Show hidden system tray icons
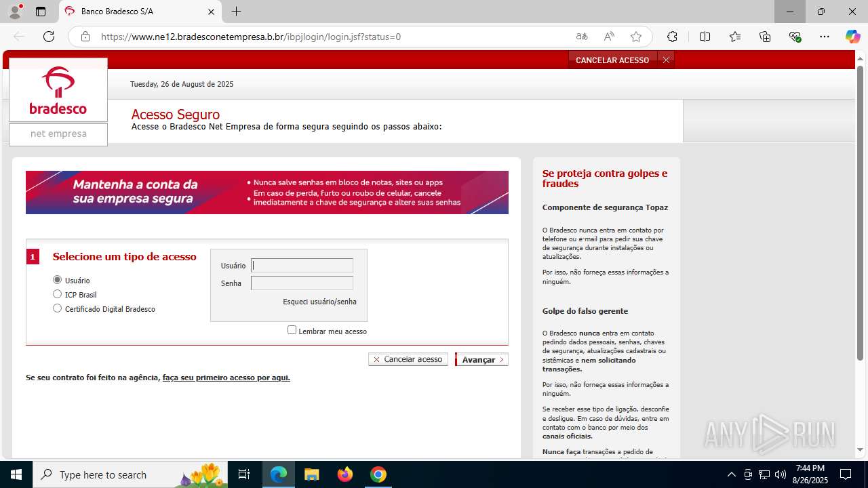 tap(731, 474)
